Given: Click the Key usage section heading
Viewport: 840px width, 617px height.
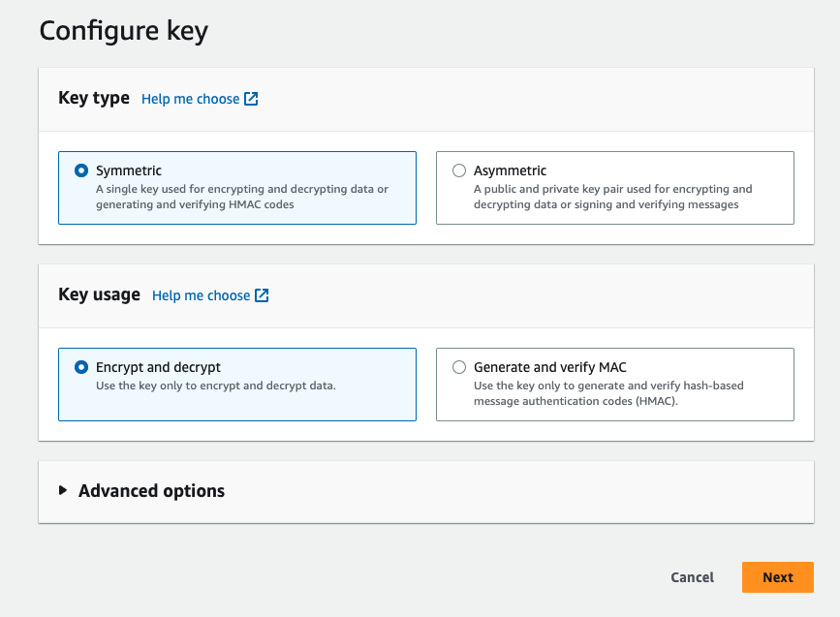Looking at the screenshot, I should (x=99, y=295).
